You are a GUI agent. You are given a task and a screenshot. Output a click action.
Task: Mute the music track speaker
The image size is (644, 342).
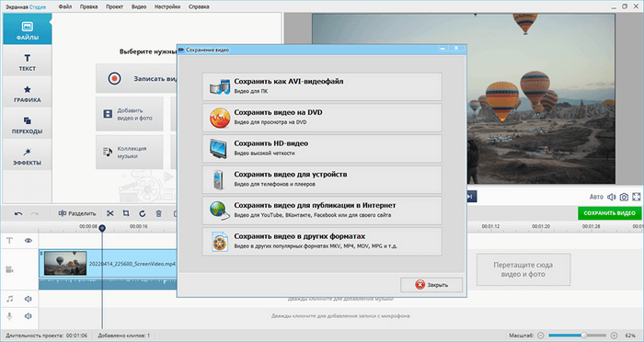point(29,299)
